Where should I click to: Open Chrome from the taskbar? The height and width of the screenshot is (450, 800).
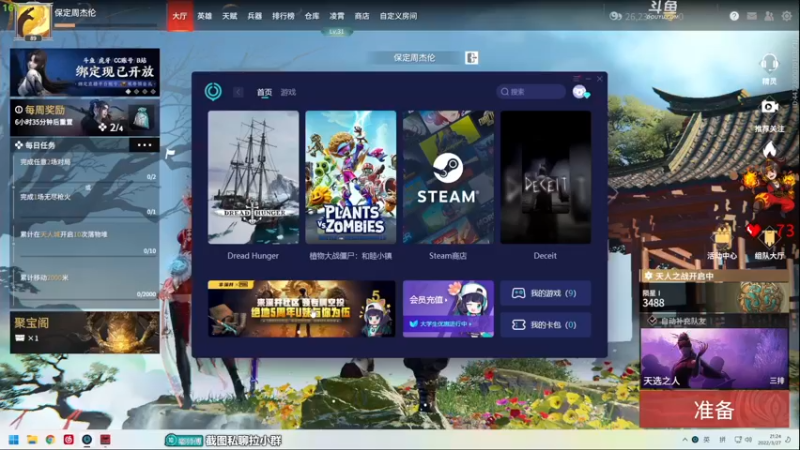pyautogui.click(x=51, y=440)
